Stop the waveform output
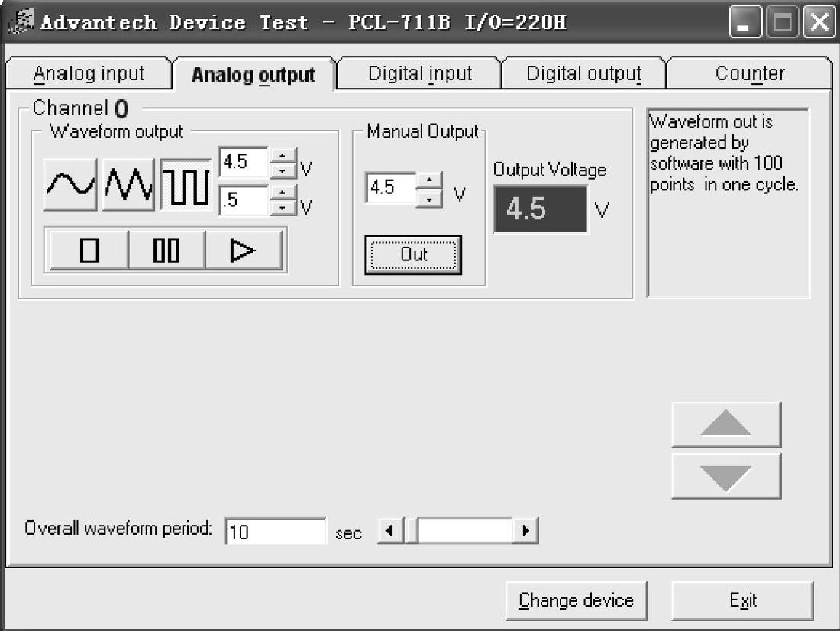Image resolution: width=840 pixels, height=631 pixels. (89, 250)
